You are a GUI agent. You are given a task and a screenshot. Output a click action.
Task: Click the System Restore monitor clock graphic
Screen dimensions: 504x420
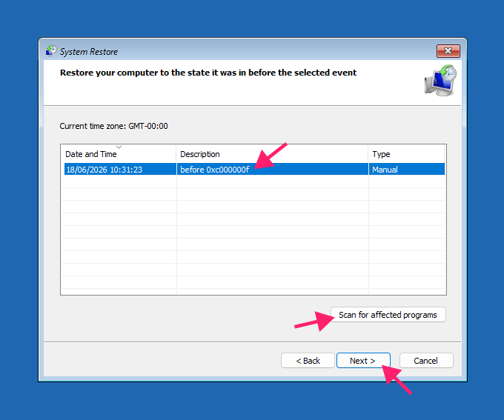pos(441,80)
